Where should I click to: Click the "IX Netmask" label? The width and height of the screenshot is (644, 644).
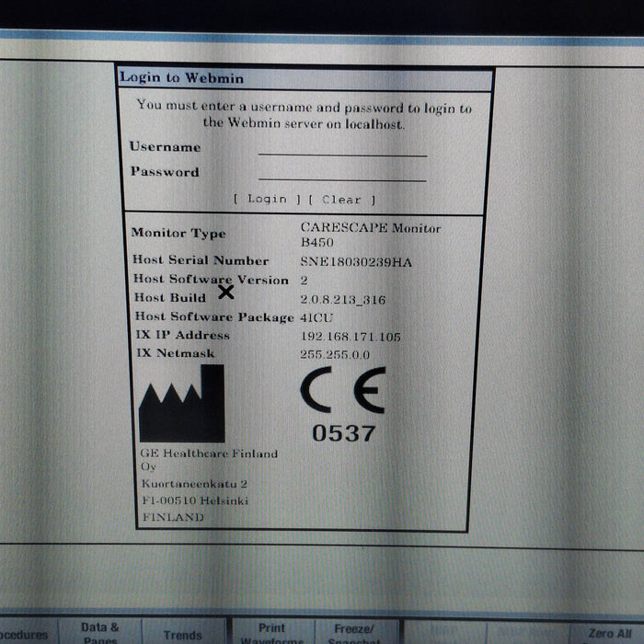coord(176,353)
